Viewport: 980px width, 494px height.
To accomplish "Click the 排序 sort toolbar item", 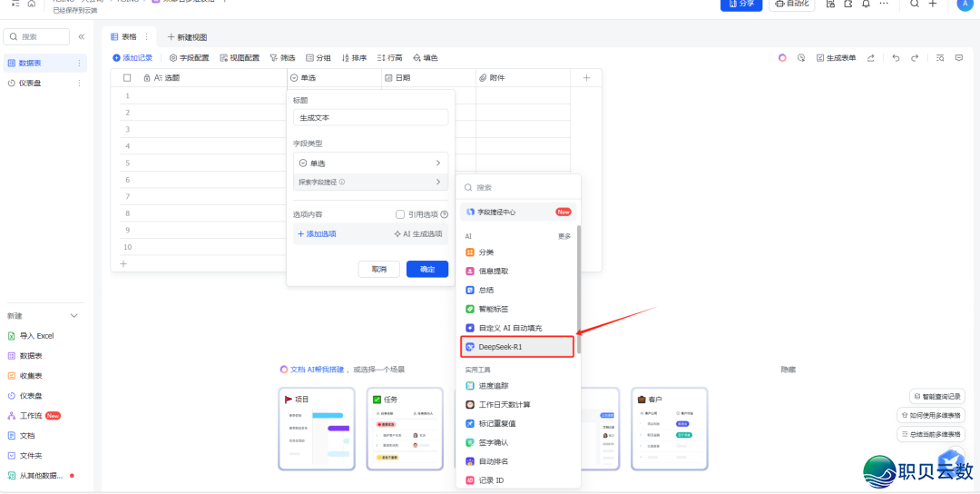I will (355, 57).
